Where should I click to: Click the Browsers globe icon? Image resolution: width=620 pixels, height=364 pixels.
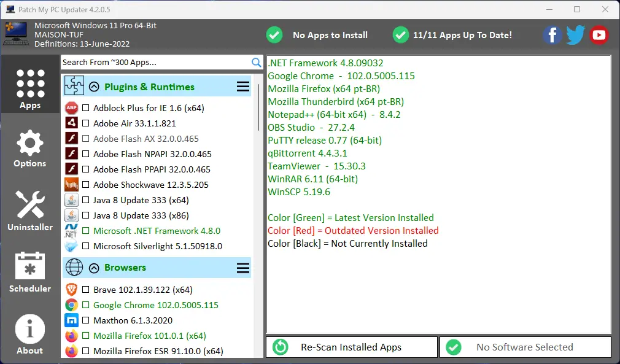(74, 268)
